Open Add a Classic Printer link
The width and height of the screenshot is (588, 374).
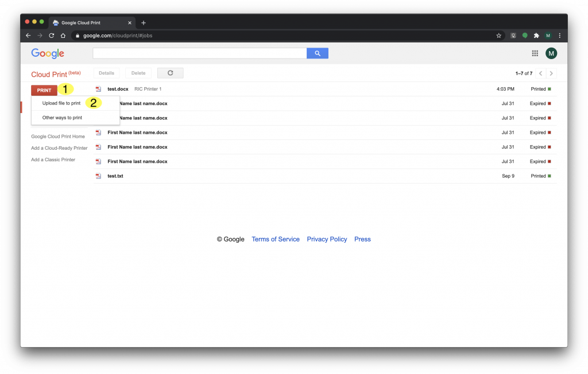tap(53, 159)
